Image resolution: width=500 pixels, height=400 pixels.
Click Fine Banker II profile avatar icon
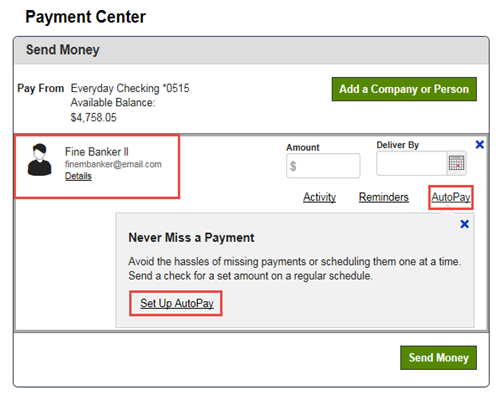click(40, 160)
